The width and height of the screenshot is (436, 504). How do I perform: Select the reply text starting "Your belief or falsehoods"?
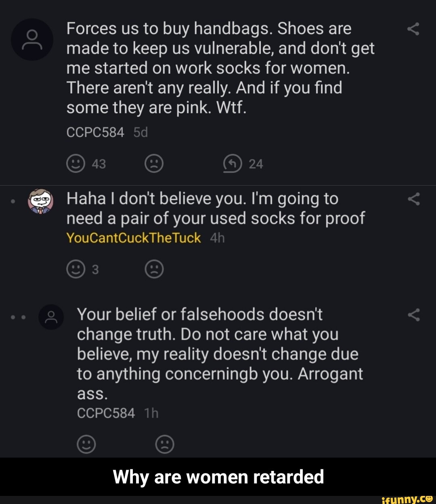point(220,354)
